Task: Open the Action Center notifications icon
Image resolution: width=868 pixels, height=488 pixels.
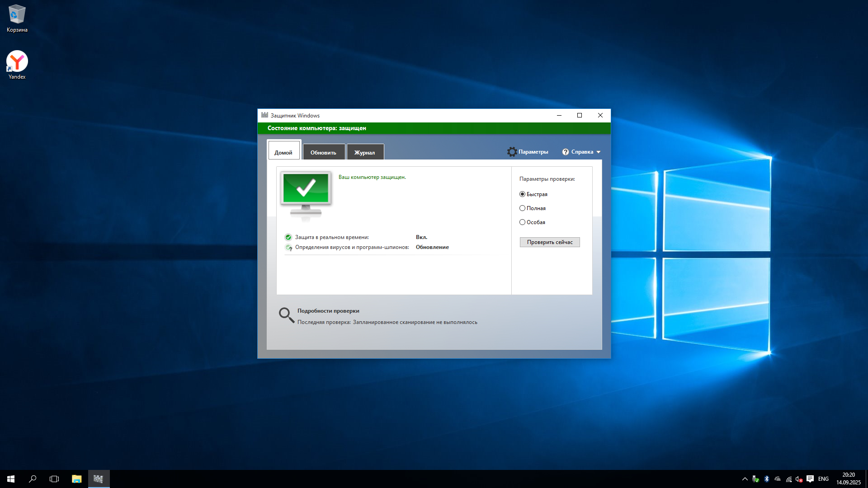Action: pyautogui.click(x=810, y=479)
